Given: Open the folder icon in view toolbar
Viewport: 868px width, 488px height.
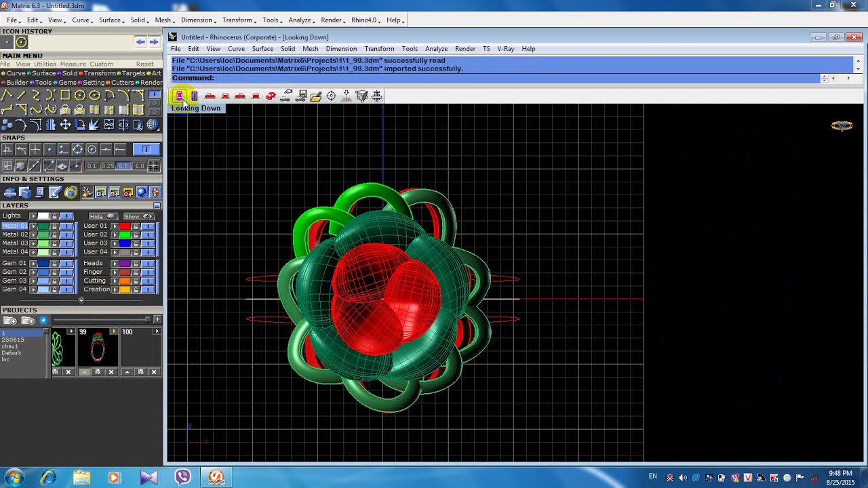Looking at the screenshot, I should 316,96.
